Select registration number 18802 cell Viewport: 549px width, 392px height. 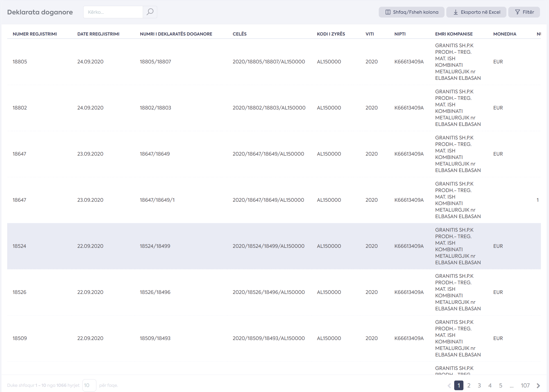pos(20,108)
